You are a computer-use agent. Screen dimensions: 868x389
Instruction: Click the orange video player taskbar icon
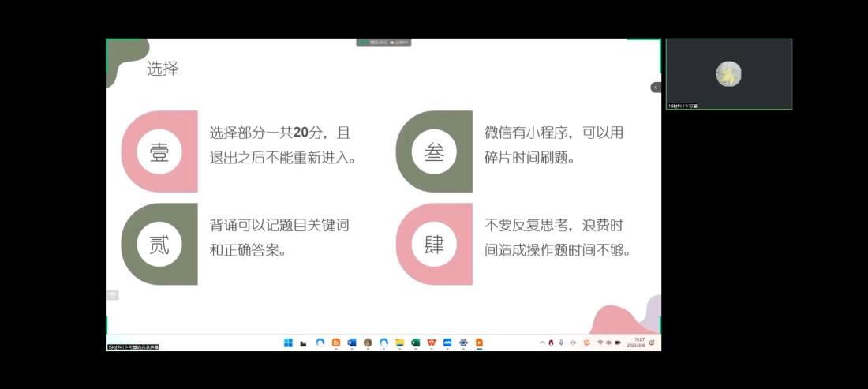tap(479, 342)
